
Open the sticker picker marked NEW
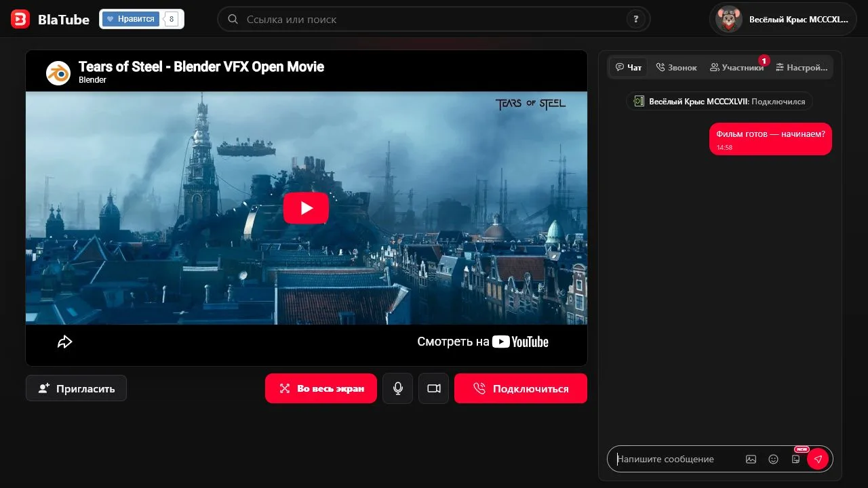pyautogui.click(x=796, y=459)
